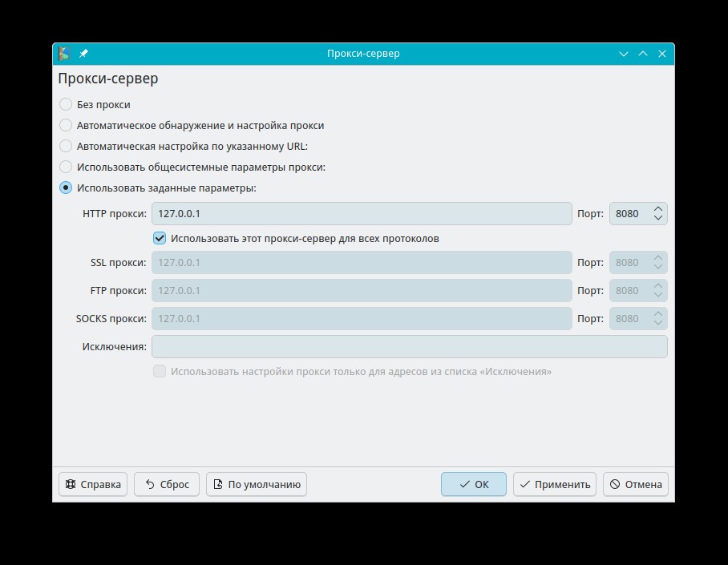
Task: Apply changes with the Применить button
Action: click(555, 484)
